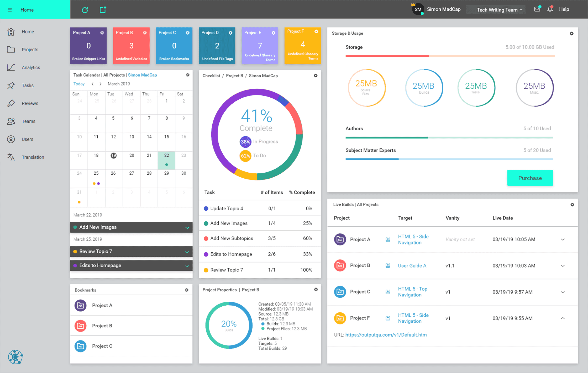Viewport: 588px width, 373px height.
Task: Click the Storage & Usage settings gear
Action: 572,33
